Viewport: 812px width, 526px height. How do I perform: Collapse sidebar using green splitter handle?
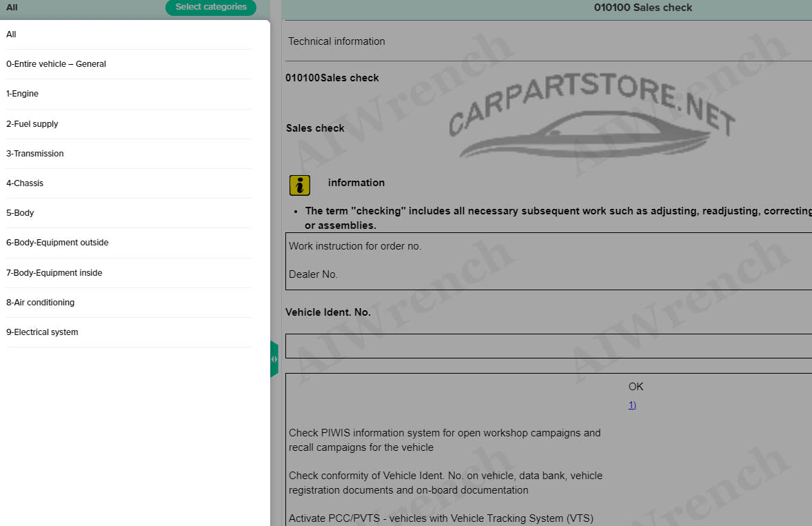[x=274, y=358]
